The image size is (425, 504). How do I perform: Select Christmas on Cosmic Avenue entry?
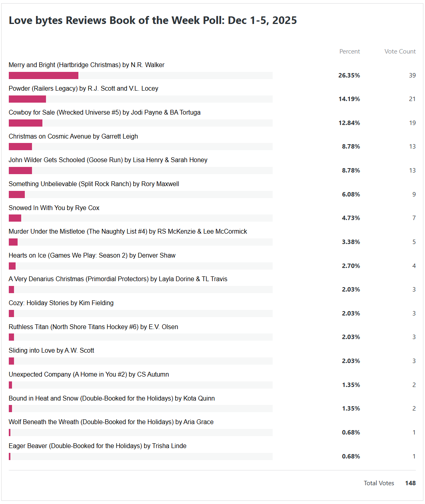tap(73, 136)
